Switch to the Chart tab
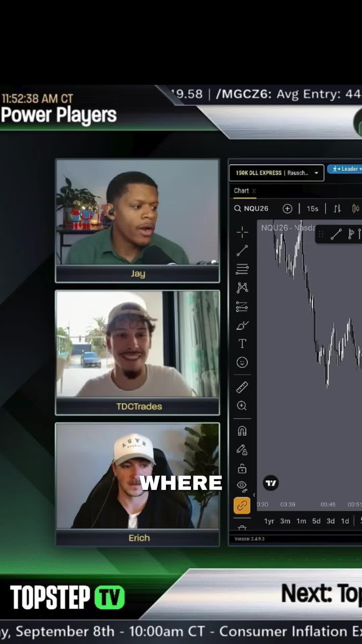Image resolution: width=362 pixels, height=644 pixels. tap(241, 191)
